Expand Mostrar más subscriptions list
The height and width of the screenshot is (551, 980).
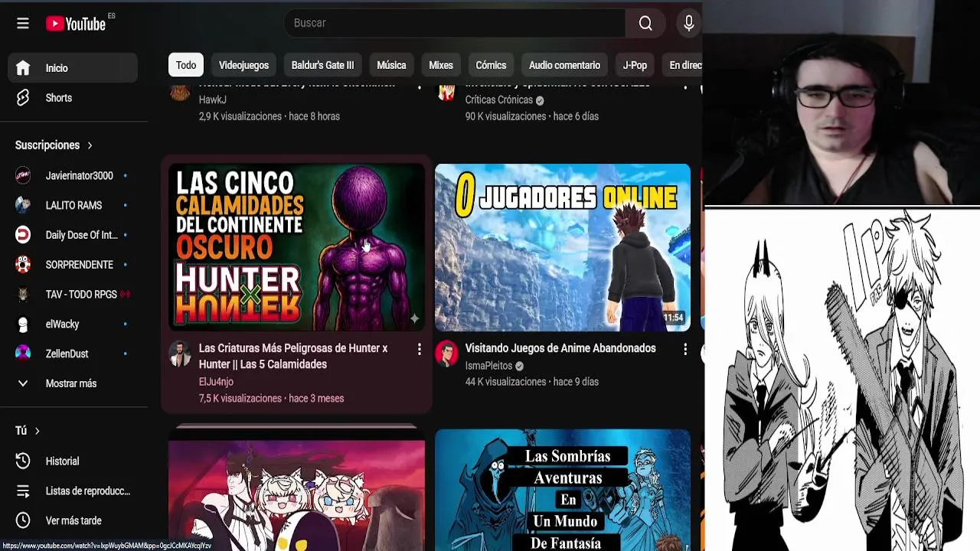click(73, 383)
